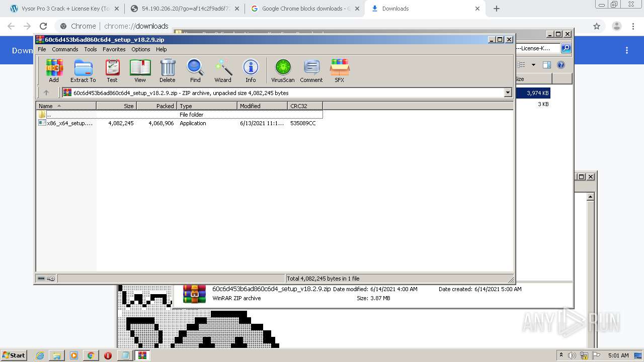
Task: Open Downloads page three-dot menu
Action: (627, 50)
